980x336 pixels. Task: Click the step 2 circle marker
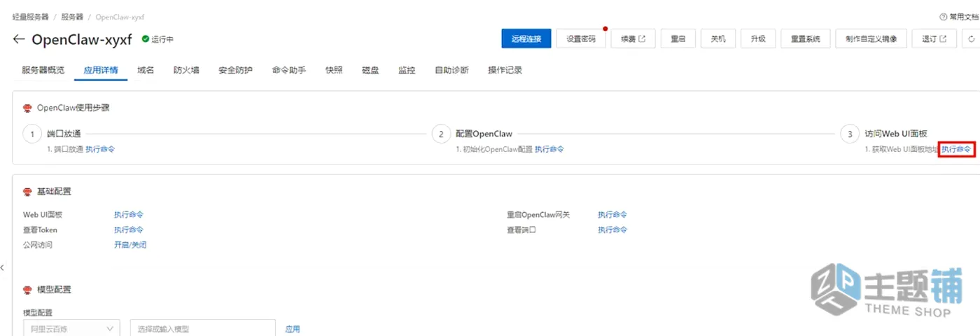440,134
